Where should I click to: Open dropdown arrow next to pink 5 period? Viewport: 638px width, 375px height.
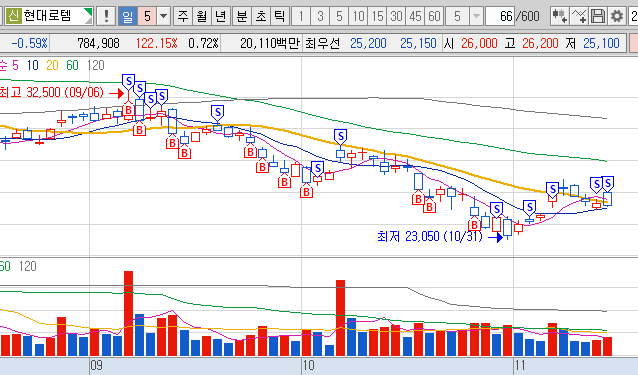[x=164, y=16]
